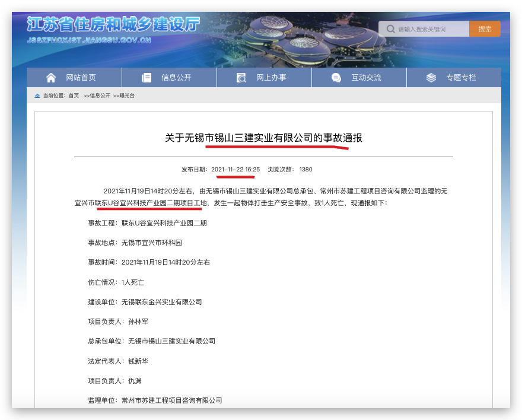
Task: Open the 网站首页 menu item
Action: point(81,78)
